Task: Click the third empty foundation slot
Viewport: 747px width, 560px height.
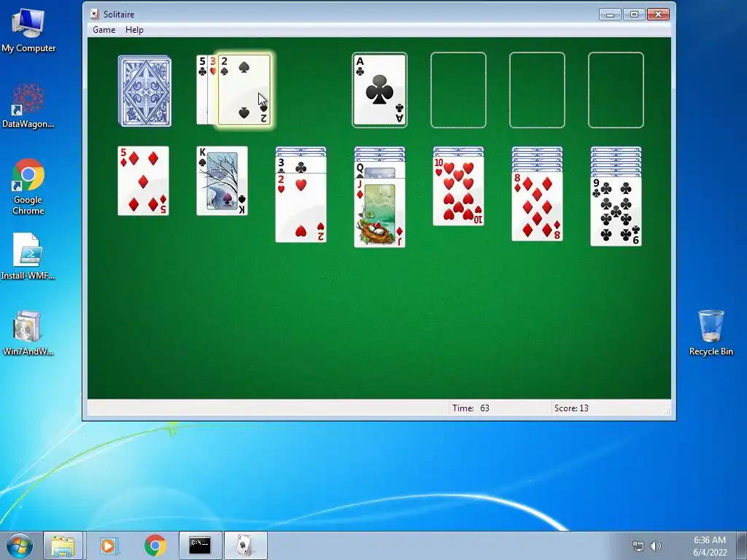Action: tap(537, 90)
